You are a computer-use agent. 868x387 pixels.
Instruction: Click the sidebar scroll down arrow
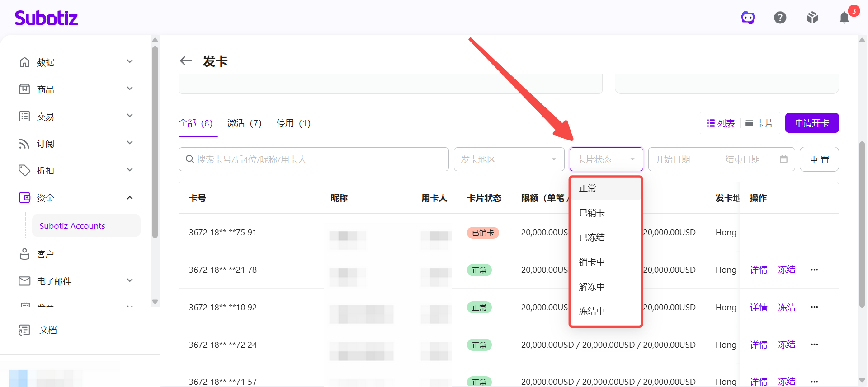click(155, 302)
